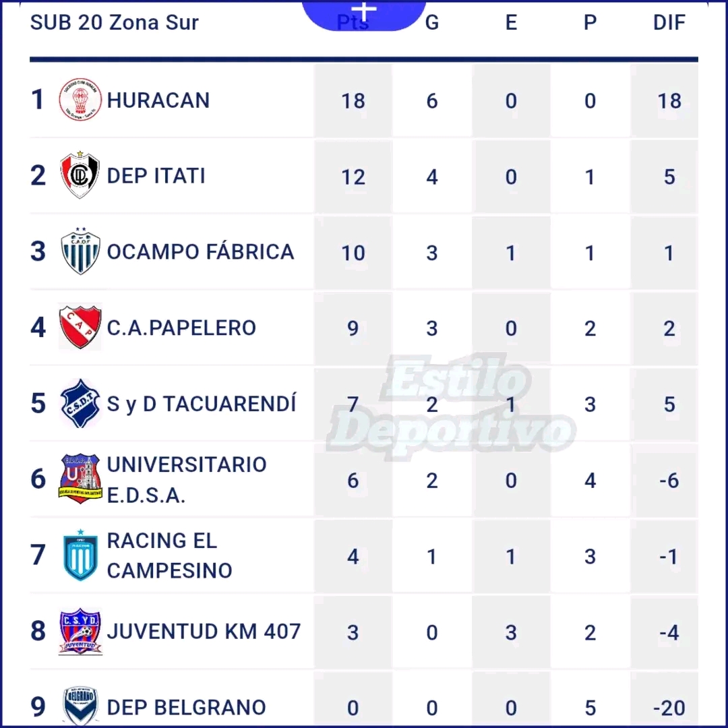728x728 pixels.
Task: Open the OCAMPO FÁBRICA team name
Action: tap(200, 252)
